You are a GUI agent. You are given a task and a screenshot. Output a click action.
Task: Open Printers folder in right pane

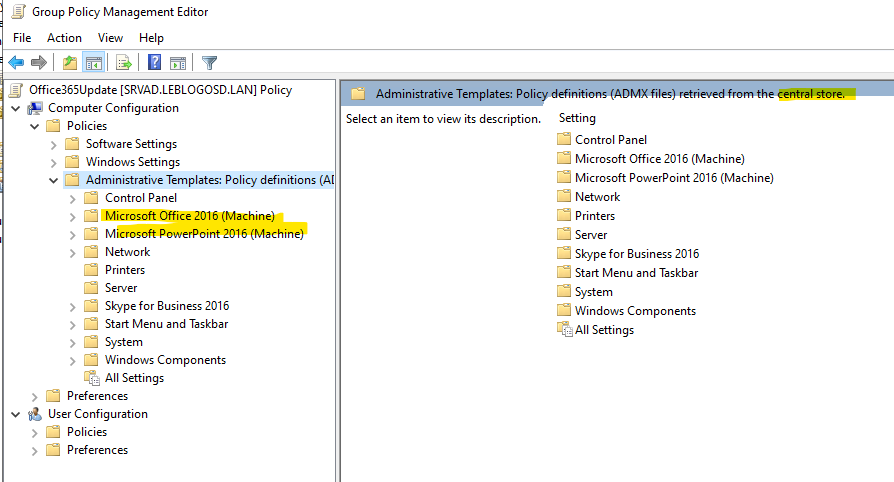click(595, 216)
